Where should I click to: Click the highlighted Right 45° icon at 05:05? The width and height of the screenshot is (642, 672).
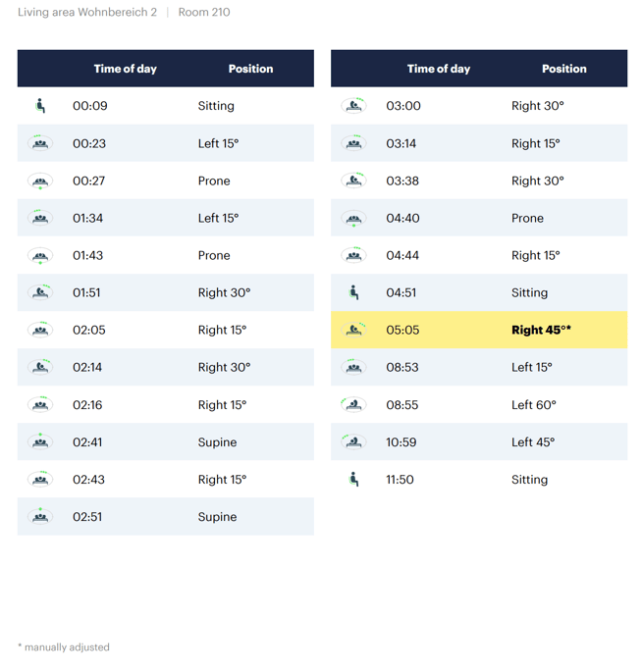click(353, 330)
